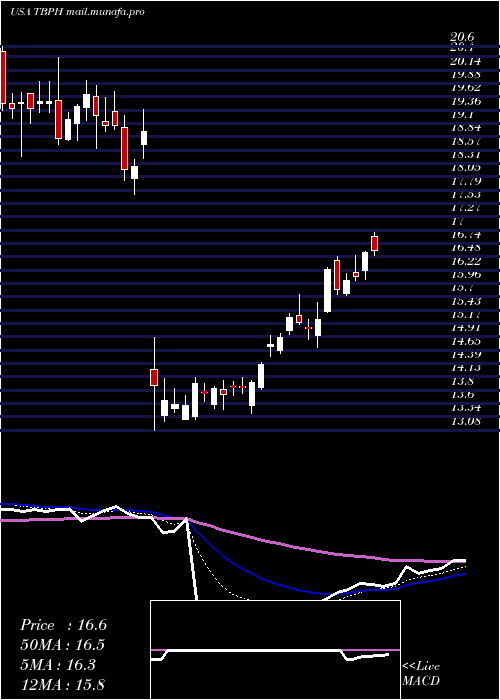Click the 20.6 price axis label
This screenshot has width=500, height=700.
462,38
